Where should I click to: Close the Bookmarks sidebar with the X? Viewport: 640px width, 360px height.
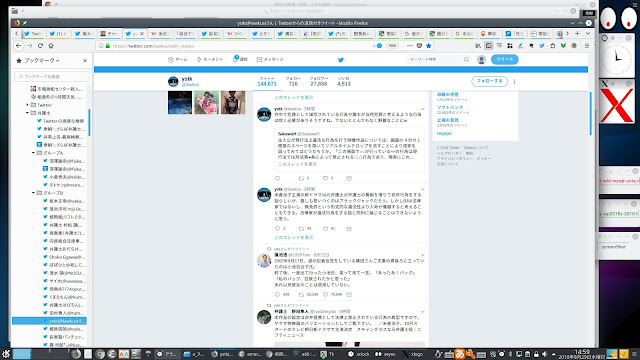(x=85, y=60)
